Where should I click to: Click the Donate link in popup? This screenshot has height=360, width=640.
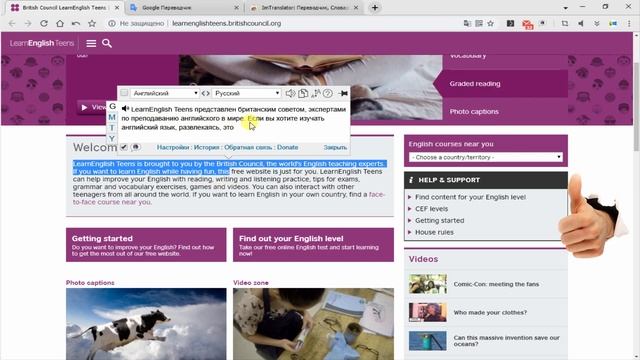click(287, 147)
